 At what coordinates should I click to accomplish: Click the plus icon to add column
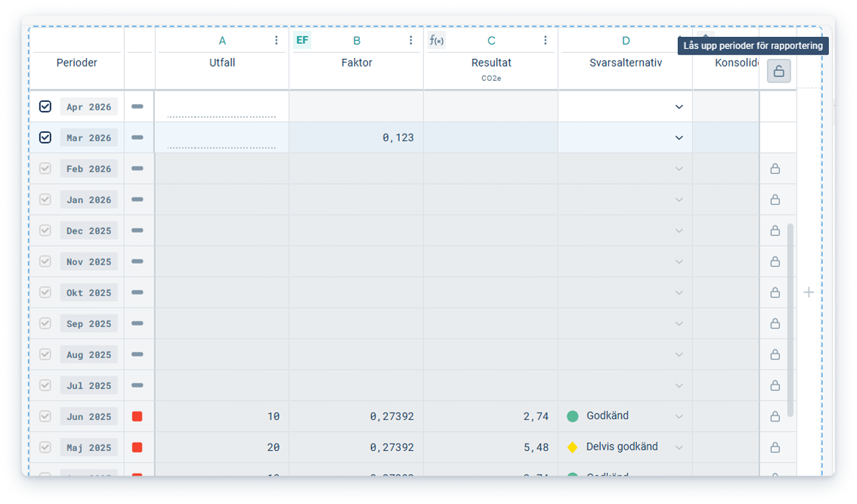pyautogui.click(x=809, y=292)
